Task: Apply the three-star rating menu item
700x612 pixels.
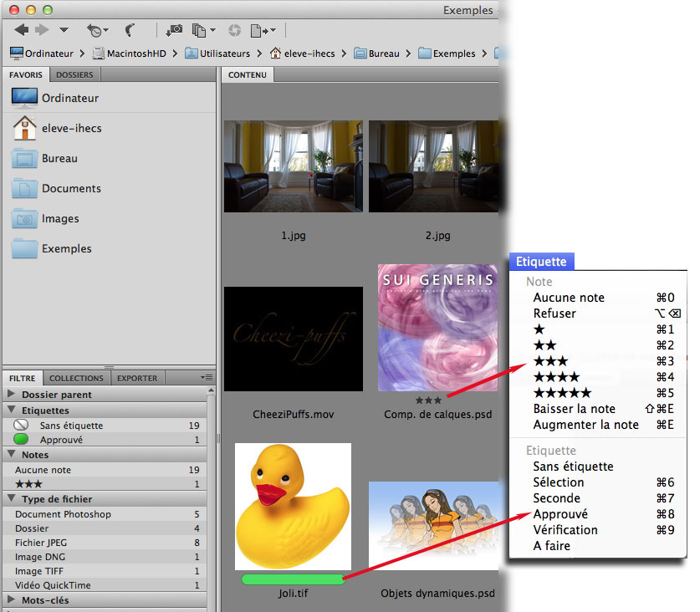Action: click(598, 360)
